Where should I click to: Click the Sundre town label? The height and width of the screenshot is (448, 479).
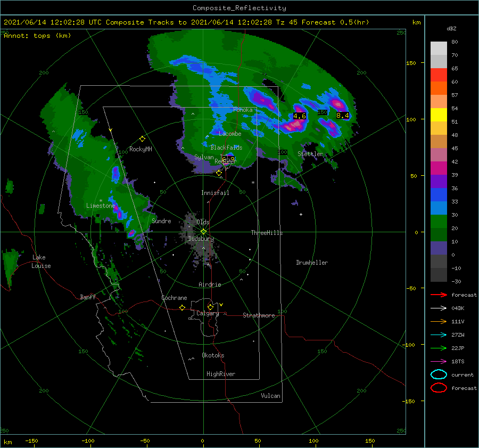[x=162, y=221]
